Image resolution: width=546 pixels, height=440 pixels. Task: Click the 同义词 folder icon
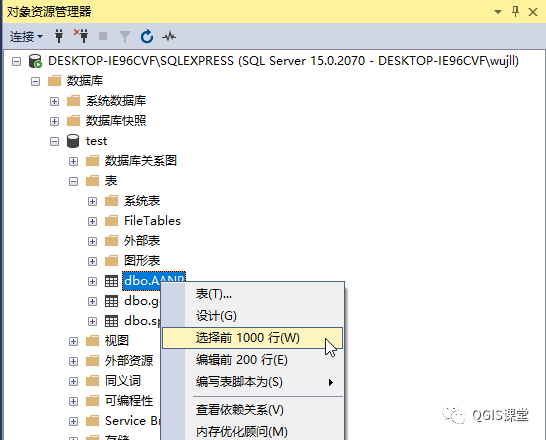point(93,381)
